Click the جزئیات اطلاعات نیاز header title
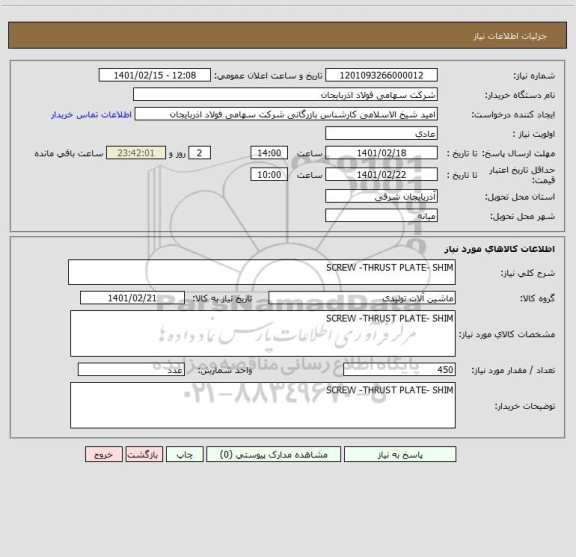This screenshot has height=557, width=576. click(x=510, y=36)
